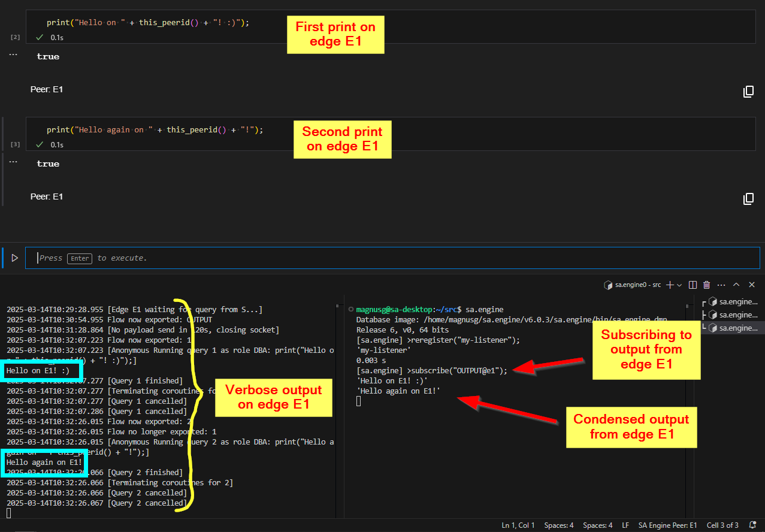Click 'Peer: E1' text under cell [3]
The image size is (765, 532).
click(47, 197)
